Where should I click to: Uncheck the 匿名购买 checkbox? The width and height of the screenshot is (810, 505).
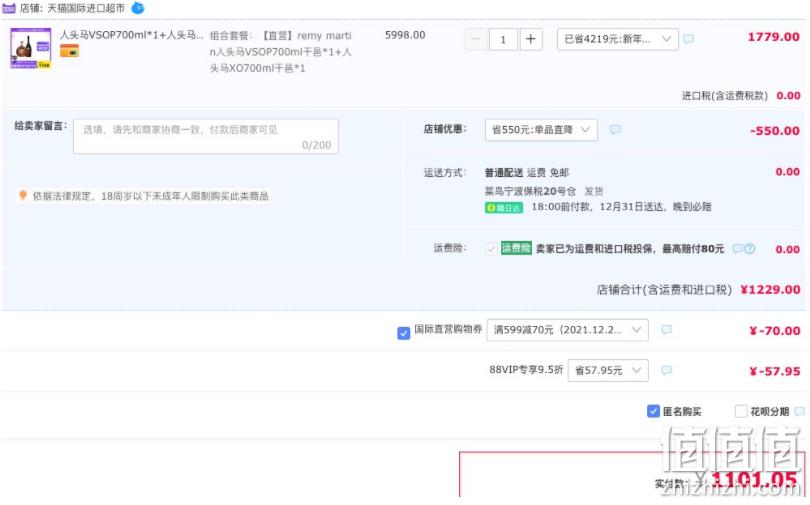(653, 411)
